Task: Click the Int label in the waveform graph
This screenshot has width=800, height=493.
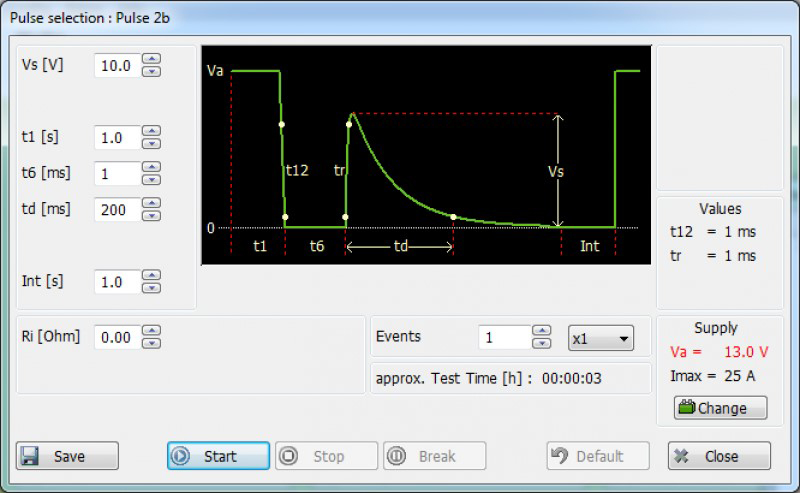Action: point(589,246)
